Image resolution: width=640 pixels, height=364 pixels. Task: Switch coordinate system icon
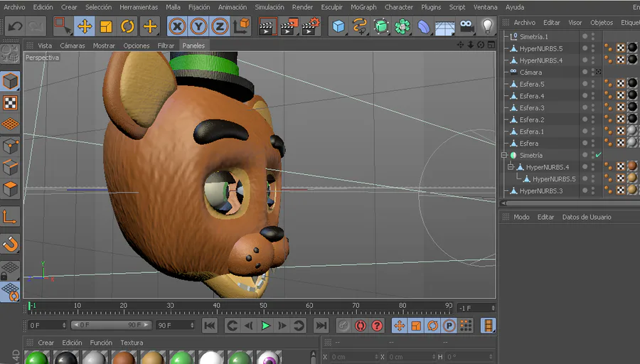pyautogui.click(x=242, y=26)
